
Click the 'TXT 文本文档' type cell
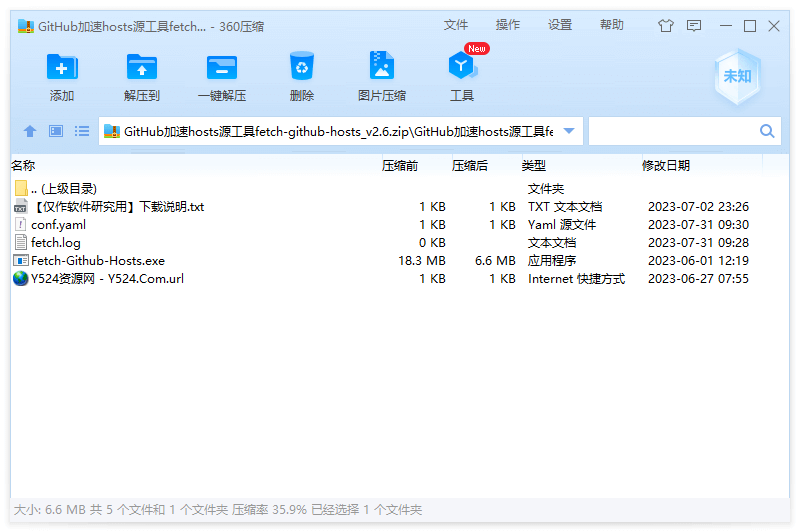click(x=565, y=207)
